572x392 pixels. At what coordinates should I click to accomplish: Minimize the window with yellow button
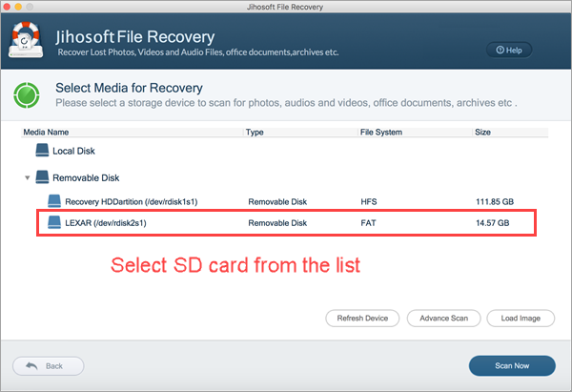[x=18, y=7]
